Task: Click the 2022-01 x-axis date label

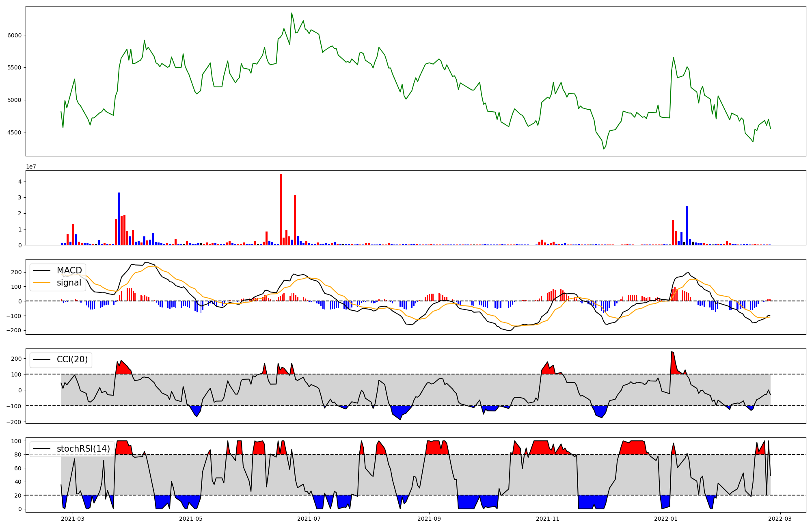Action: tap(666, 519)
